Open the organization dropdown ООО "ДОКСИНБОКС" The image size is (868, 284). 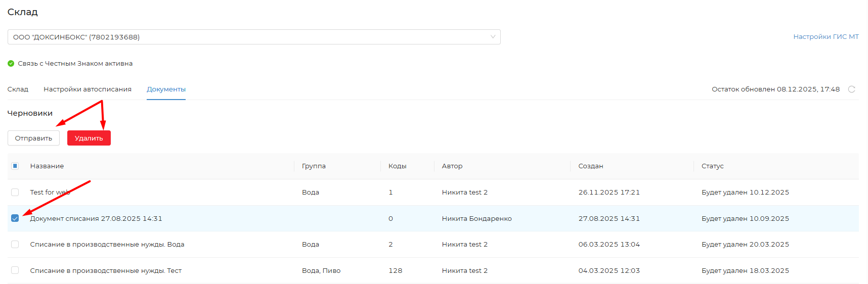[x=248, y=37]
